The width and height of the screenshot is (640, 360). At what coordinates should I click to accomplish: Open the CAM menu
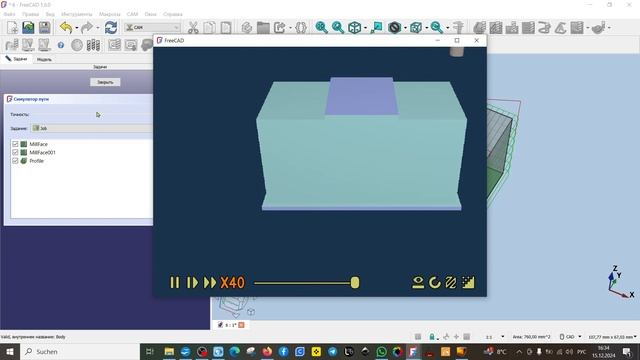coord(132,14)
